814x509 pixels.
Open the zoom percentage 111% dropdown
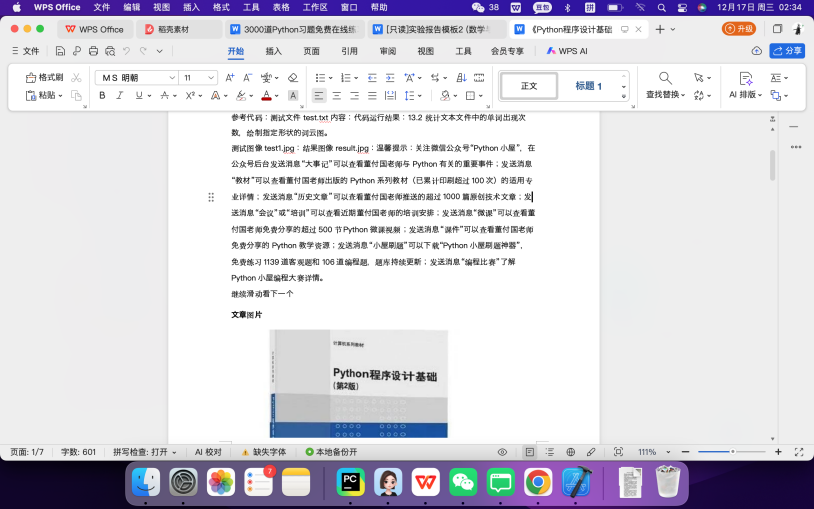[x=668, y=452]
